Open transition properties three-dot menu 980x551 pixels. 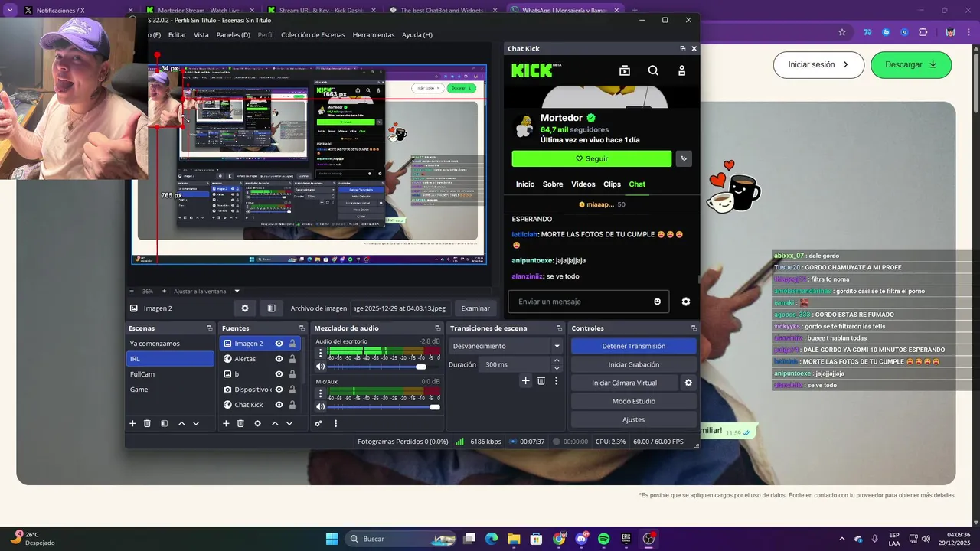557,380
